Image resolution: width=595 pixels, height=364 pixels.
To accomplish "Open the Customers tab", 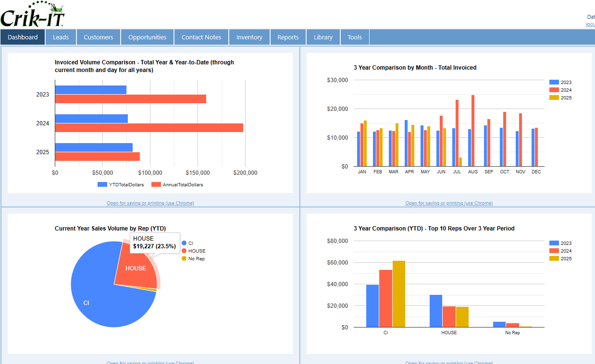I will pyautogui.click(x=98, y=37).
